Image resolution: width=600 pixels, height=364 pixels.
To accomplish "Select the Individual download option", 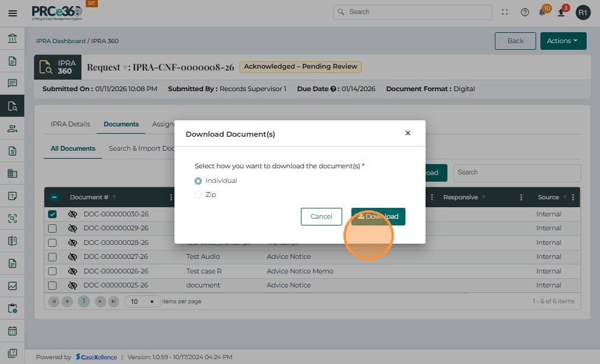I will [x=198, y=181].
